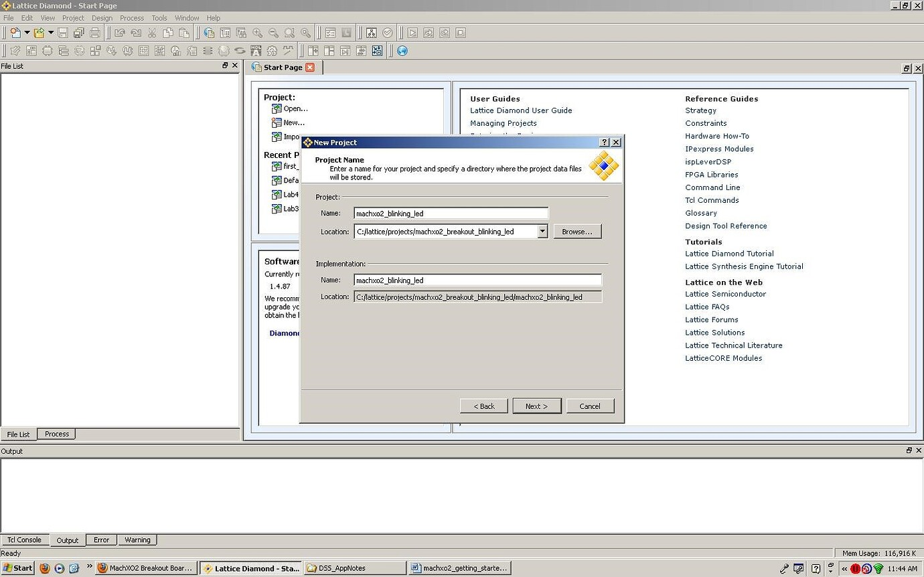This screenshot has width=924, height=577.
Task: Open the Edit menu
Action: click(27, 18)
